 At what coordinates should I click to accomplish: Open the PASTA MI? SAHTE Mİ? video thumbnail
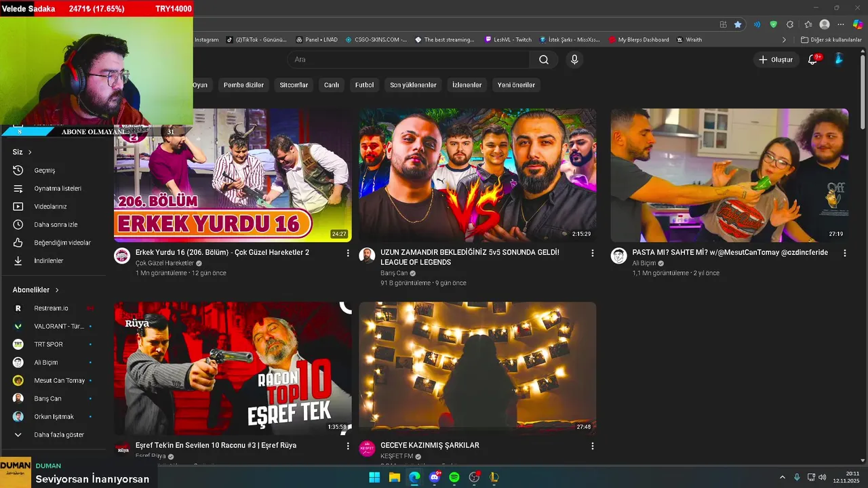click(729, 175)
